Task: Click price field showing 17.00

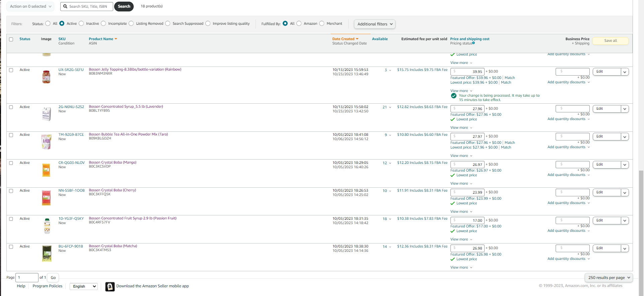Action: point(468,220)
